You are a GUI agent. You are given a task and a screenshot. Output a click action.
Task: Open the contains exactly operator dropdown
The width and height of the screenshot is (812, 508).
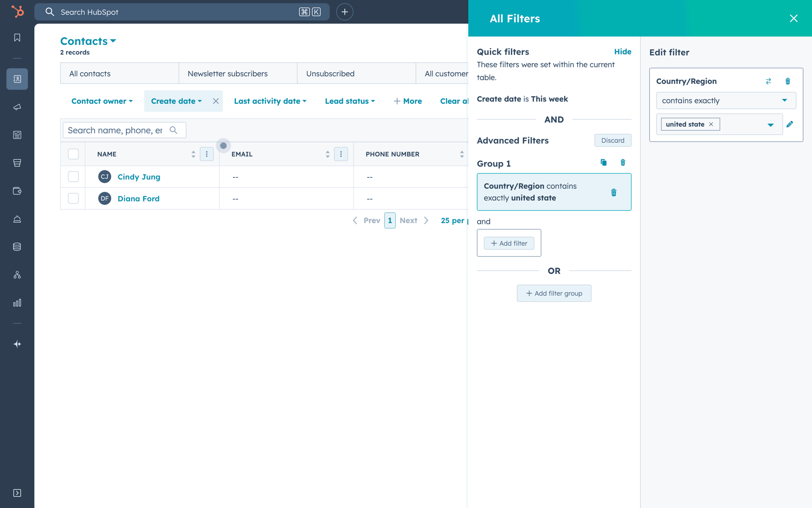[x=726, y=100]
